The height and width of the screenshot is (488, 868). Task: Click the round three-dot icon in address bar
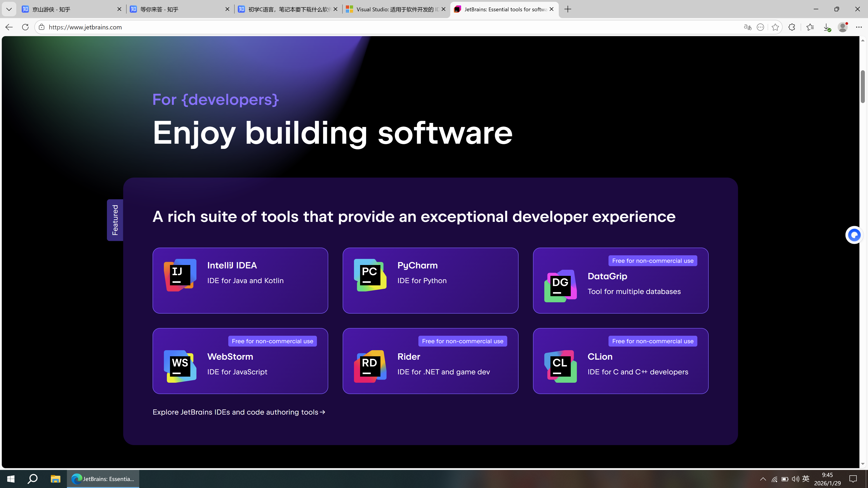point(760,27)
